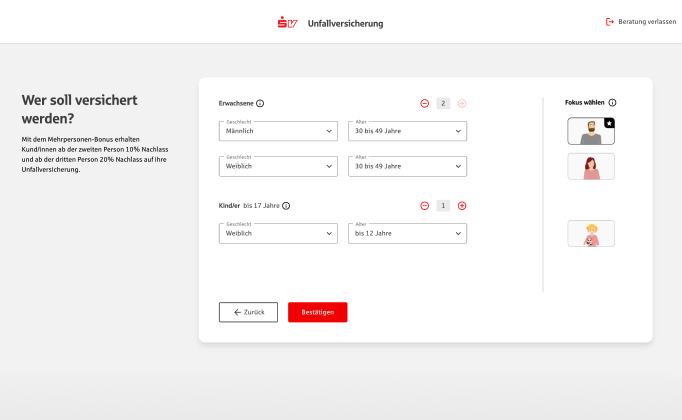This screenshot has width=682, height=420.
Task: Increase the number of Erwachsene
Action: point(462,103)
